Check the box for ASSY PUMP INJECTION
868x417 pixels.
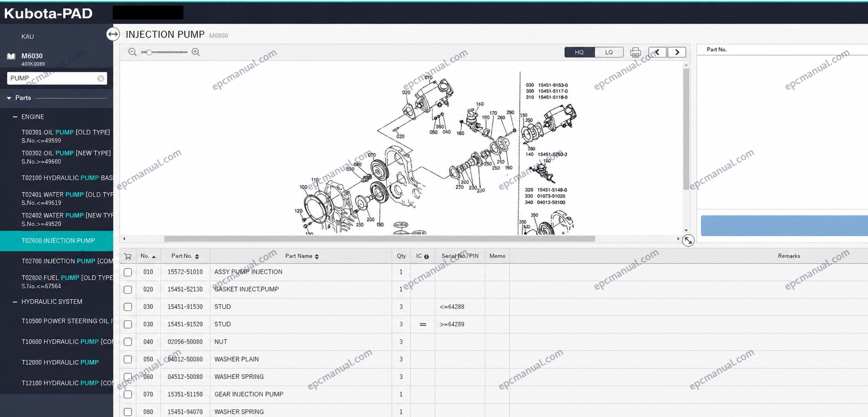[x=128, y=272]
